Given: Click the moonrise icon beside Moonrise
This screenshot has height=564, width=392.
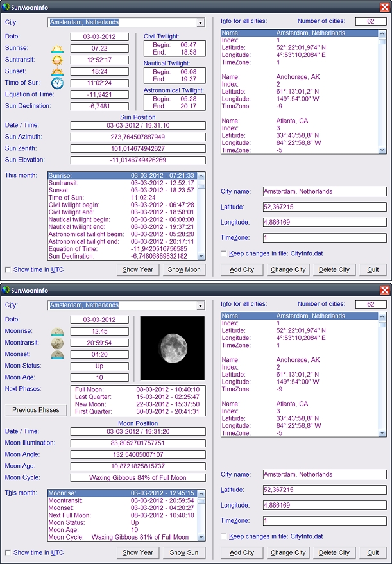Looking at the screenshot, I should (x=58, y=332).
